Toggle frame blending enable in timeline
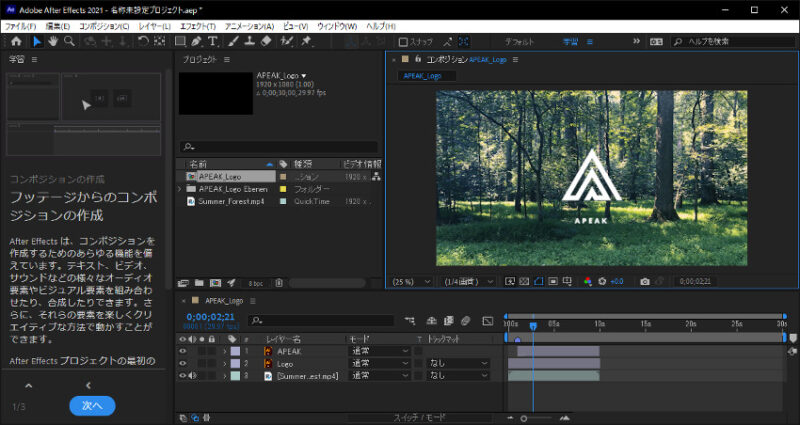 (x=449, y=321)
